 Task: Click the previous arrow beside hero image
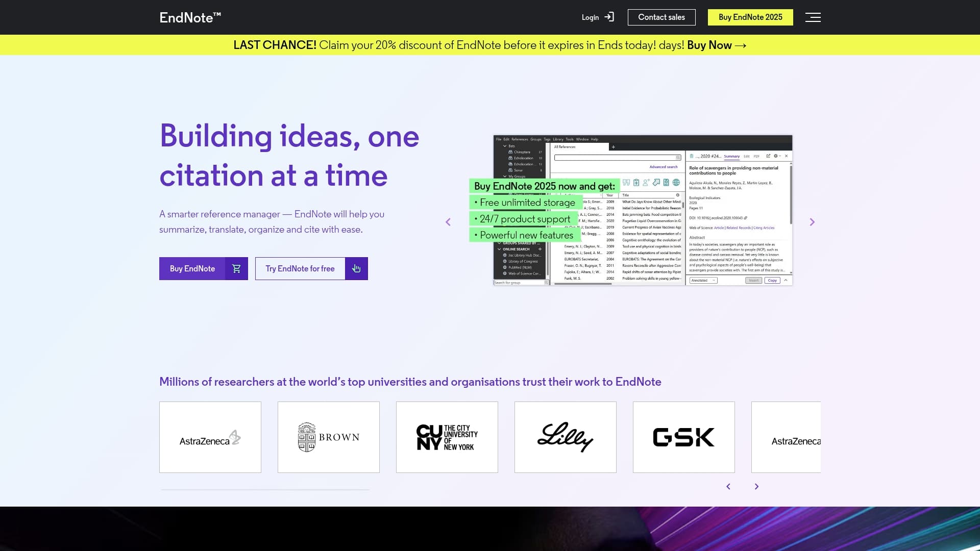point(448,221)
